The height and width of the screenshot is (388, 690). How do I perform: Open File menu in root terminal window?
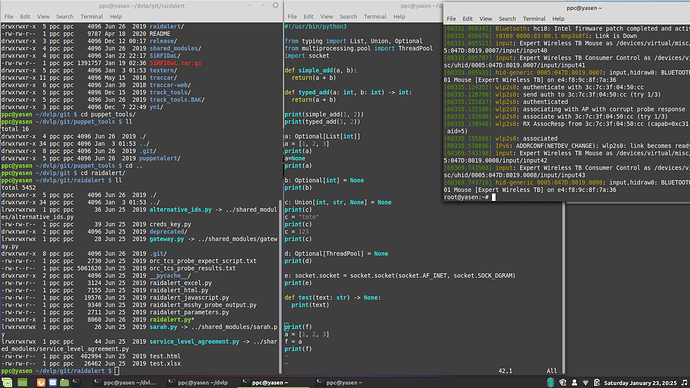pyautogui.click(x=451, y=19)
